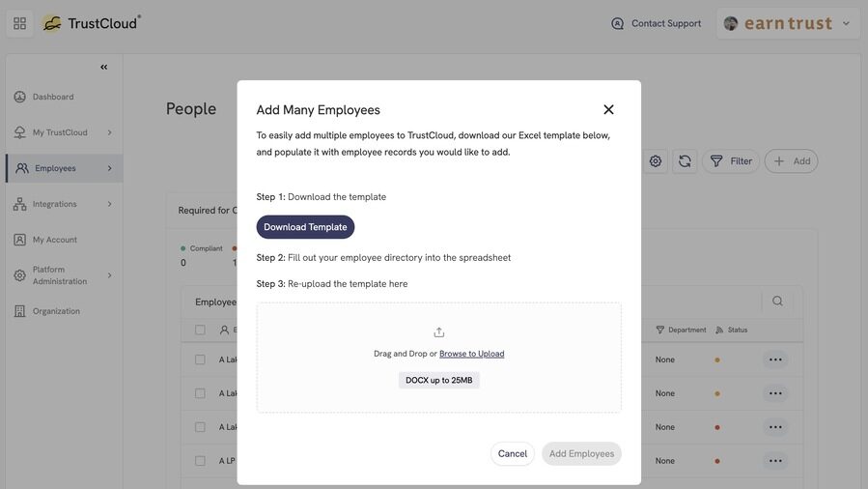Click the earntrust avatar image
Screen dimensions: 868x489
click(731, 23)
